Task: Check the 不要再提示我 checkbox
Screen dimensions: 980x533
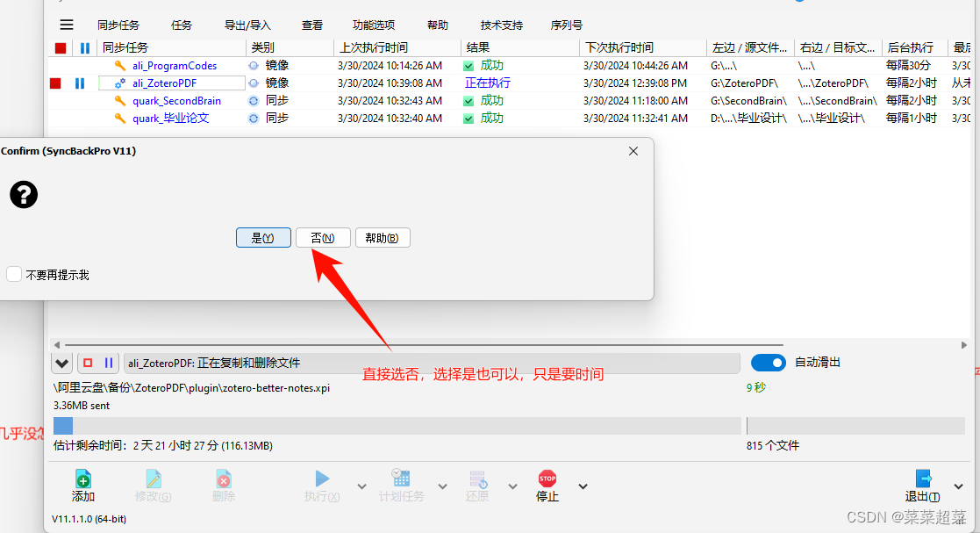Action: pos(14,274)
